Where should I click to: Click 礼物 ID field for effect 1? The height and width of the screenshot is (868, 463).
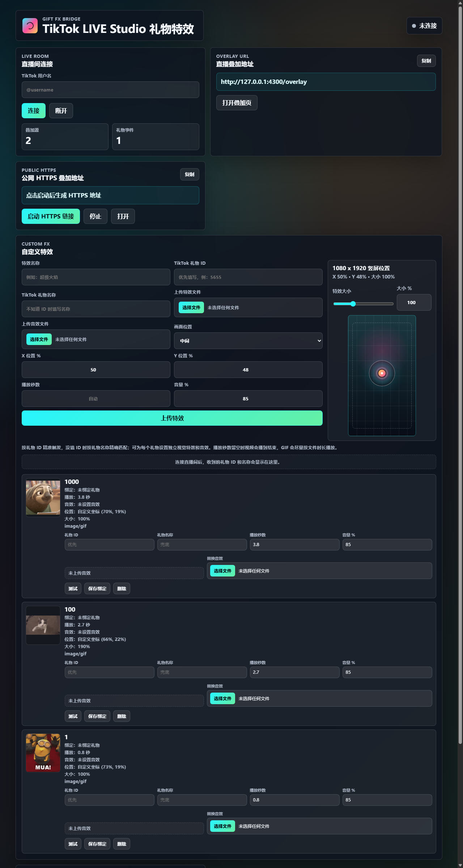(x=110, y=800)
